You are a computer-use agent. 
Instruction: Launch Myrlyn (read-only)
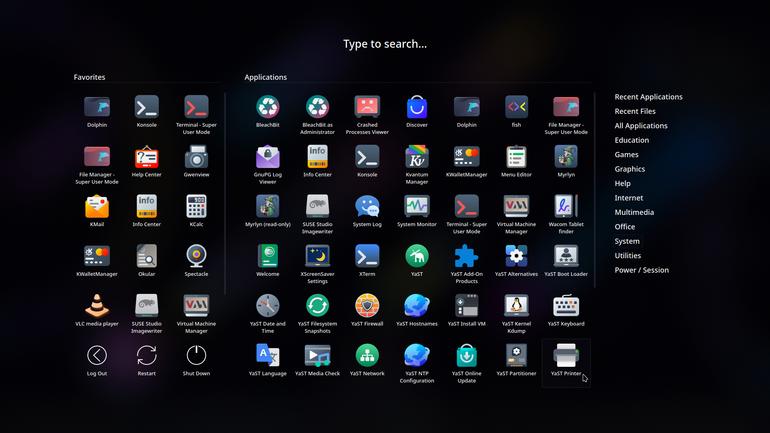(268, 211)
